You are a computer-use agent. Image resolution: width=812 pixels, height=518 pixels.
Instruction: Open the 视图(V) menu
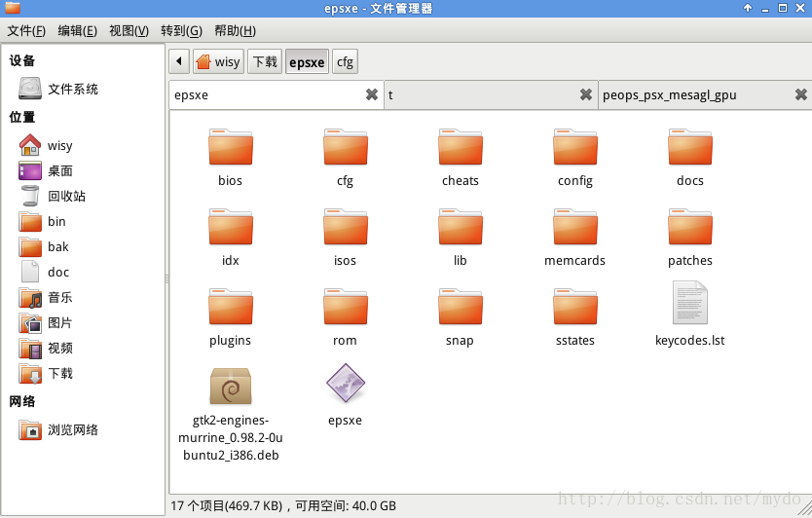(129, 31)
